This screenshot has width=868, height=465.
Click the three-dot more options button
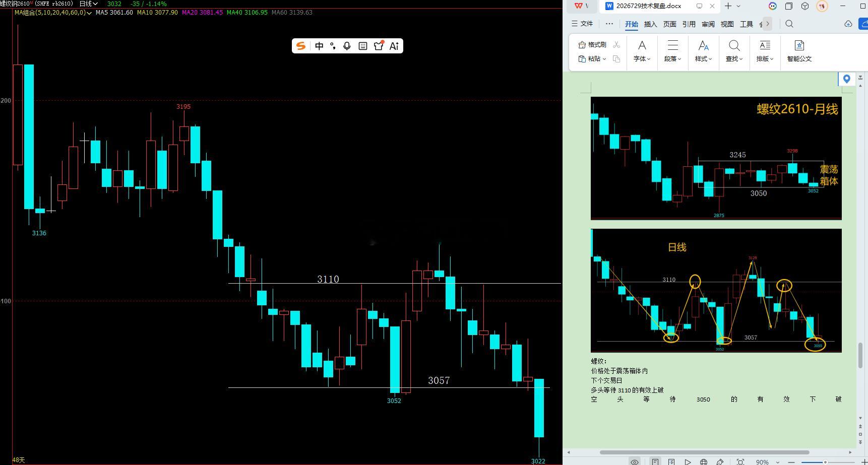(x=609, y=24)
